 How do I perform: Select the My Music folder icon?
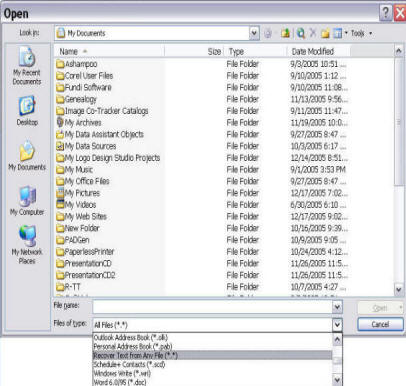60,170
